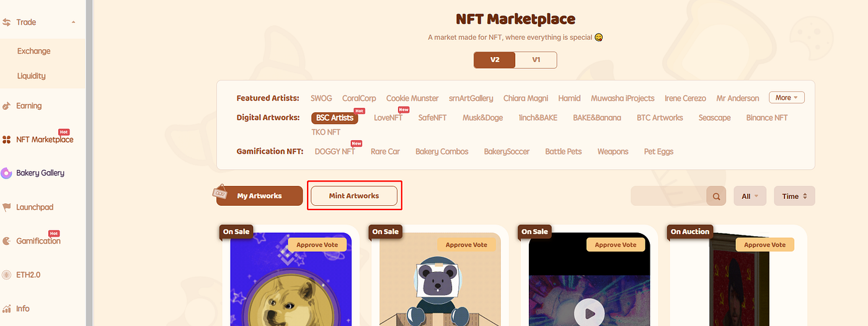The width and height of the screenshot is (868, 326).
Task: Select the 1inch&BAKE category
Action: pyautogui.click(x=538, y=118)
